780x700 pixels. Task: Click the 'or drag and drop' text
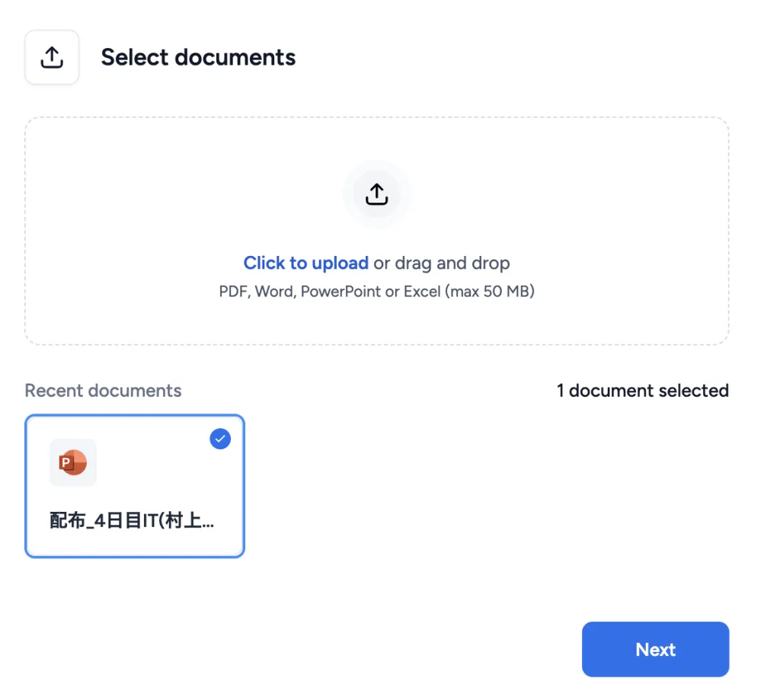tap(442, 264)
